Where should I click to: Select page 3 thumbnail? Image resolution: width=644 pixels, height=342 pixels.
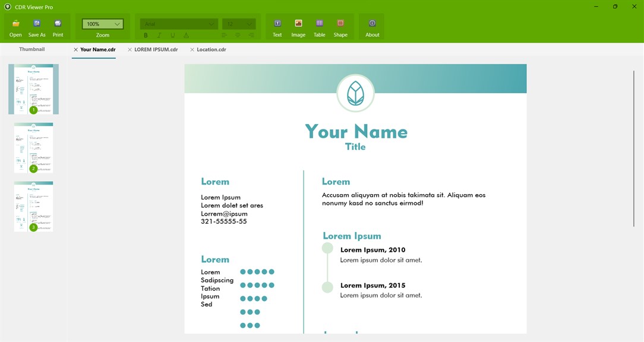[x=34, y=207]
